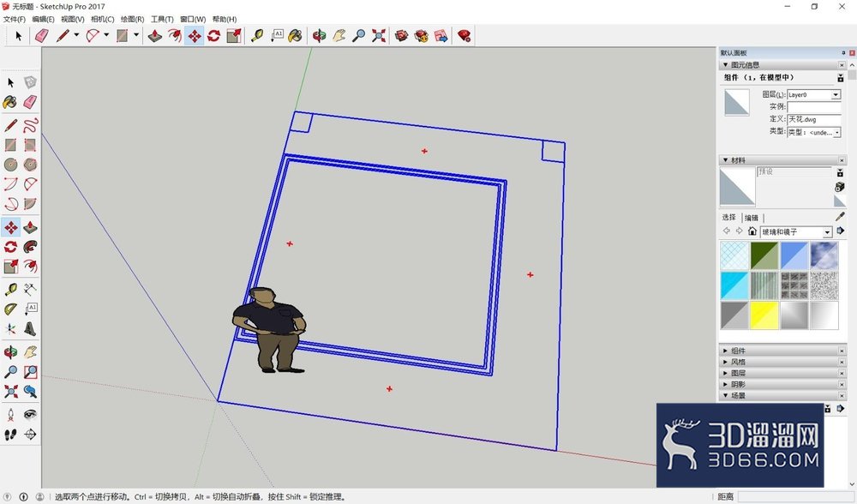The image size is (857, 504).
Task: Open 3D Warehouse from top toolbar
Action: [x=402, y=35]
